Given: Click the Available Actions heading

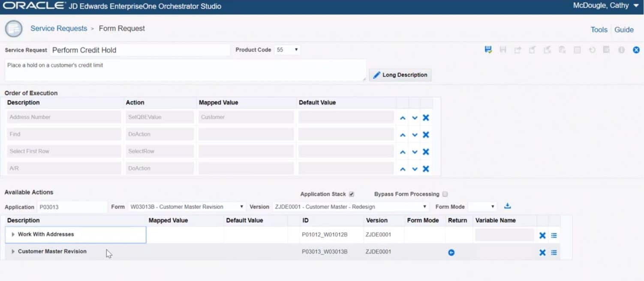Looking at the screenshot, I should tap(29, 192).
